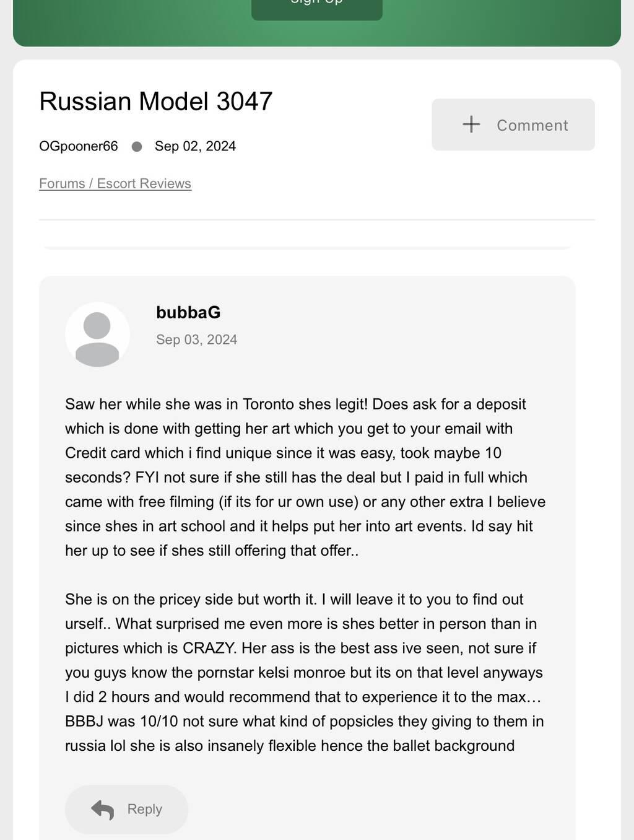
Task: Click the plus icon in Comment button
Action: click(471, 125)
